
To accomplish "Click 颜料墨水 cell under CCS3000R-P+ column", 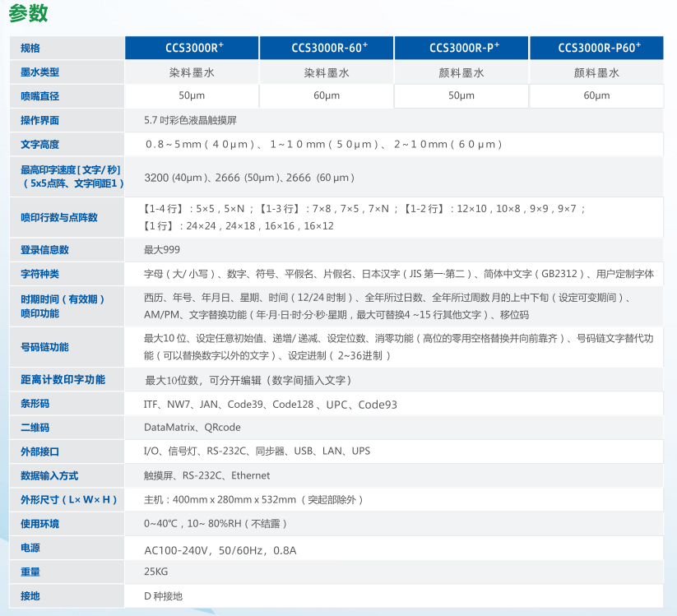I will [x=461, y=72].
